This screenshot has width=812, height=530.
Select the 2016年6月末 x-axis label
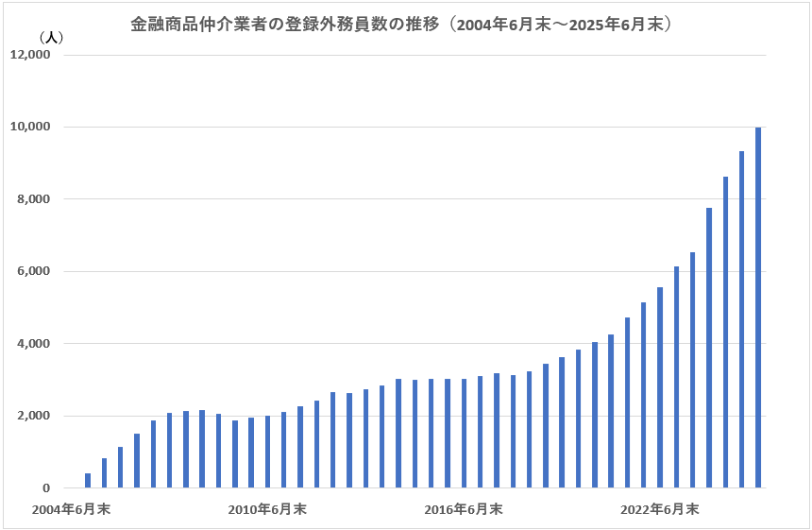point(464,510)
